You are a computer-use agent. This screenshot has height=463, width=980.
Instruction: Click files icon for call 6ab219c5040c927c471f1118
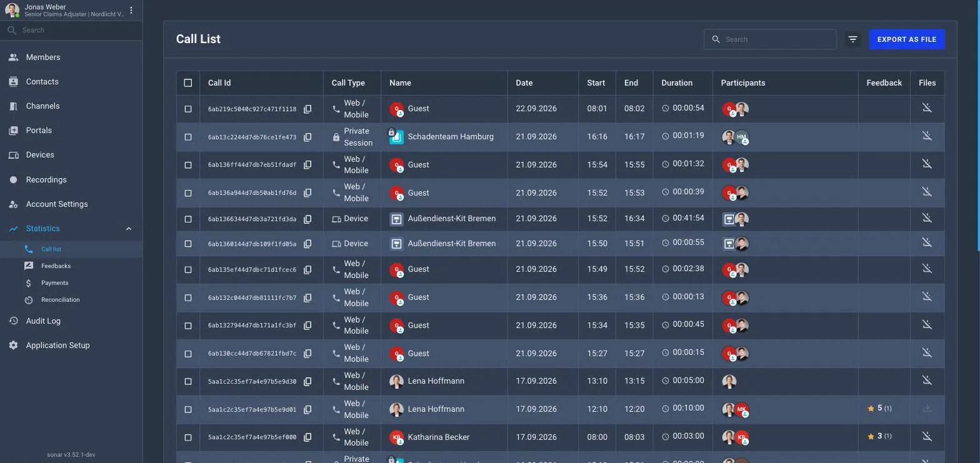pyautogui.click(x=927, y=108)
